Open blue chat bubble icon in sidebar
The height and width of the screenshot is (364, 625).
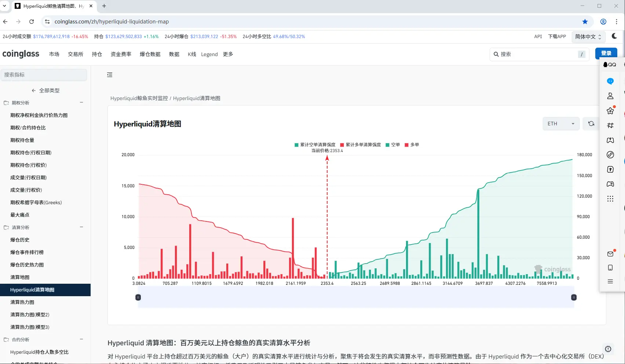pyautogui.click(x=610, y=81)
